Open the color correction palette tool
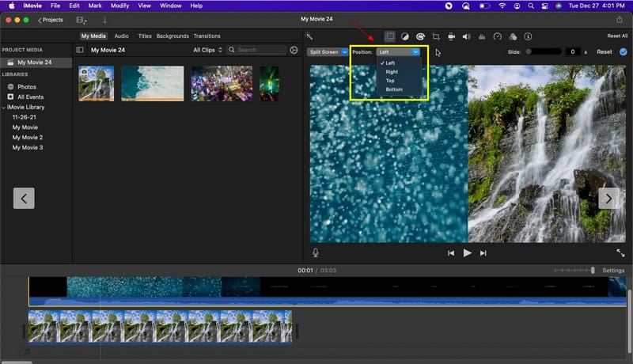 420,36
